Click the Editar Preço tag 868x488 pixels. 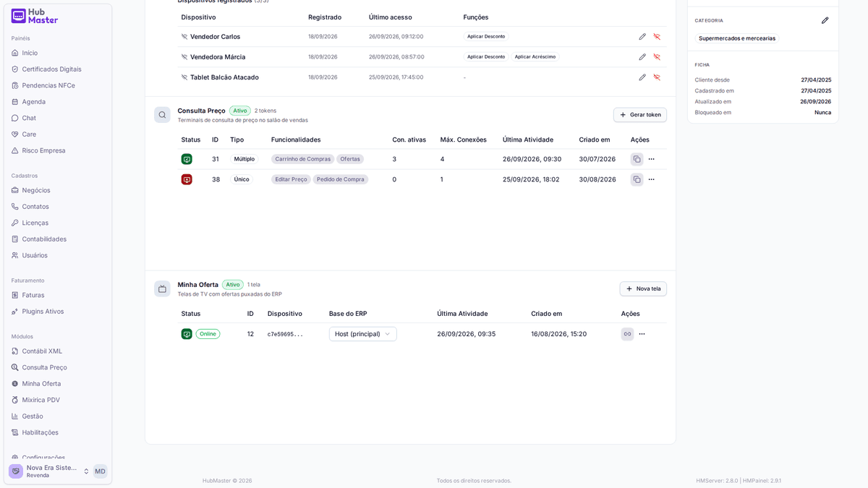point(291,179)
